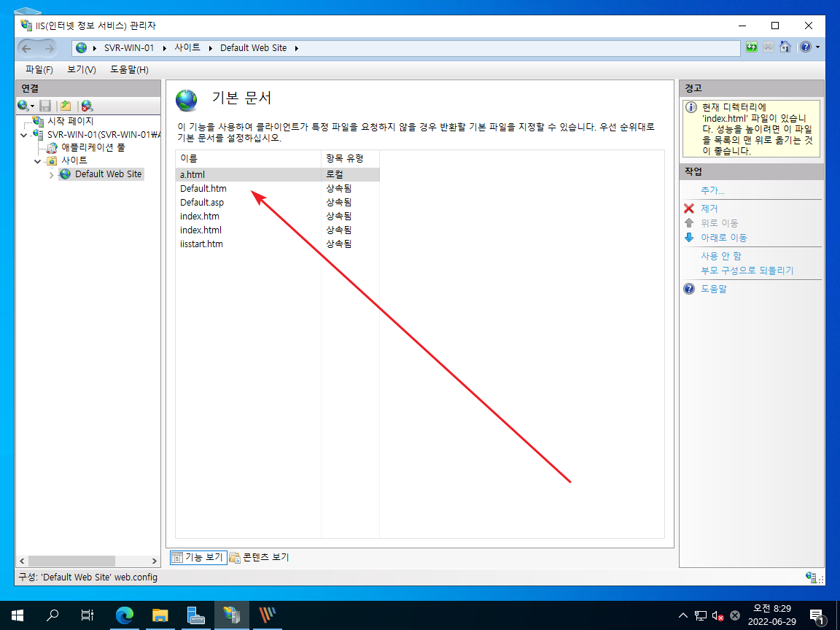Click 아래로 이동 action
This screenshot has width=840, height=630.
coord(724,237)
